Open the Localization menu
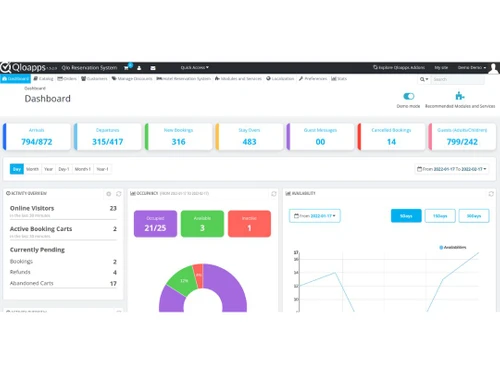Image resolution: width=500 pixels, height=375 pixels. pos(280,79)
